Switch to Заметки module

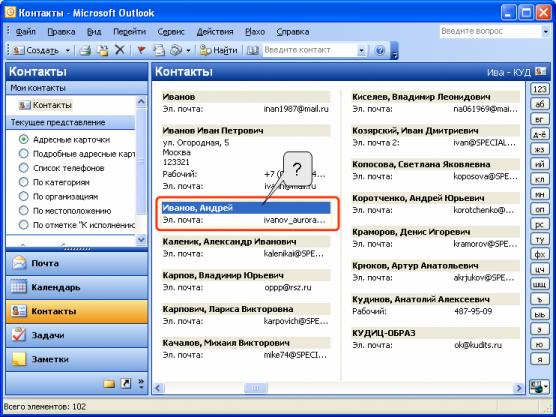click(x=77, y=359)
